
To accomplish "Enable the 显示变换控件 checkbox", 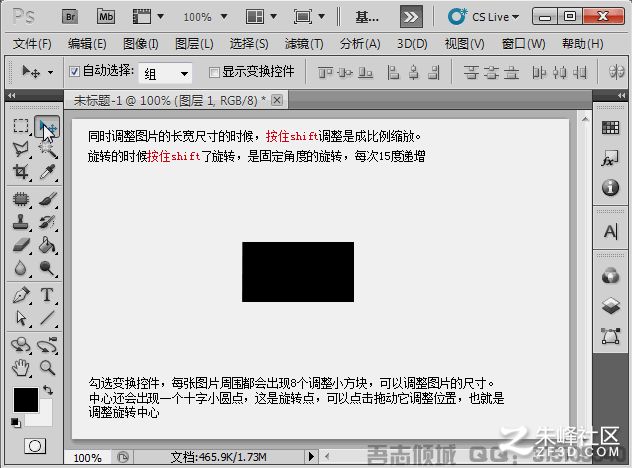I will click(x=214, y=72).
